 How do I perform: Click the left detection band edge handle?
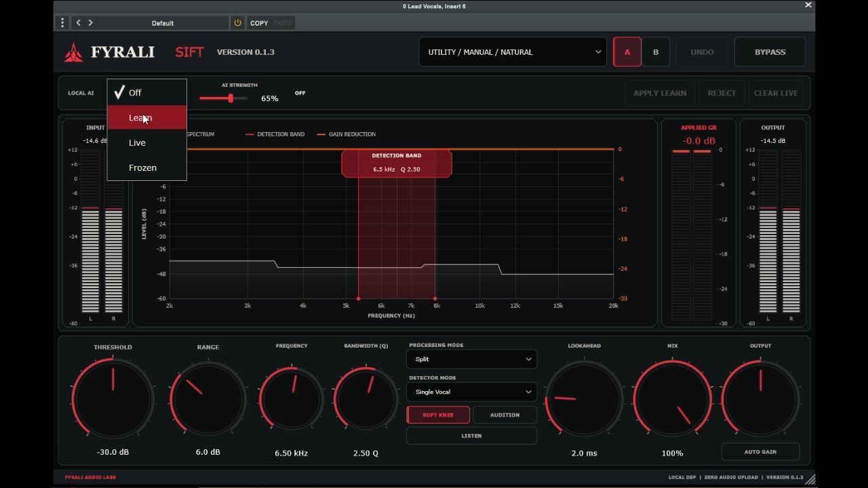[x=358, y=298]
